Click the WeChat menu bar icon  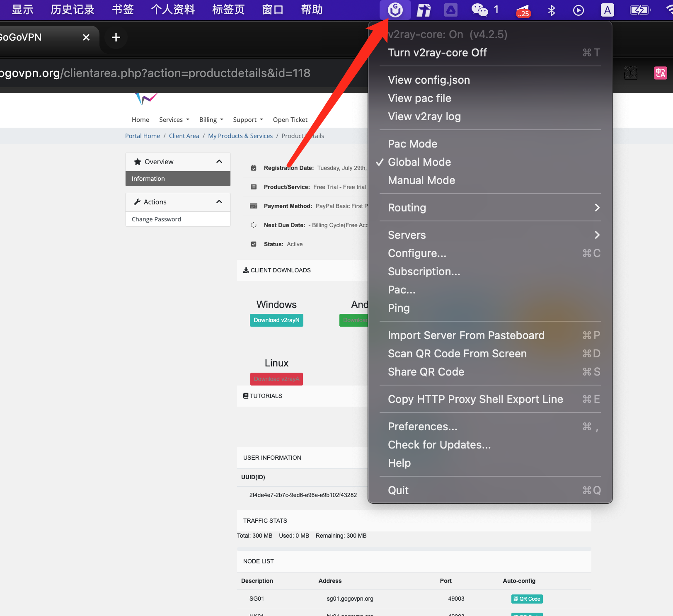480,10
